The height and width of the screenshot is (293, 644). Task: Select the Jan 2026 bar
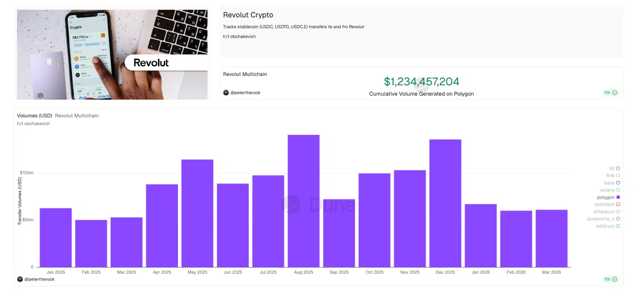(x=481, y=235)
